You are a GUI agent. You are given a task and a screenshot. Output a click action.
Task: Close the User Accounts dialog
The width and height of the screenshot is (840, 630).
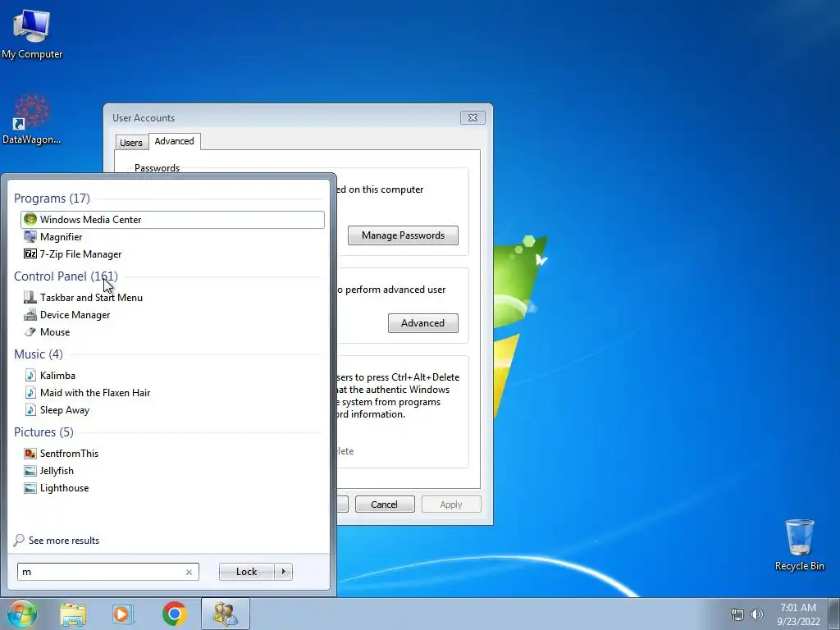pyautogui.click(x=472, y=117)
